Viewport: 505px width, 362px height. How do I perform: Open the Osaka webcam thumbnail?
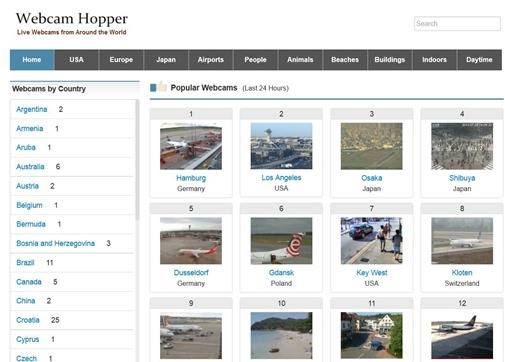[x=372, y=146]
